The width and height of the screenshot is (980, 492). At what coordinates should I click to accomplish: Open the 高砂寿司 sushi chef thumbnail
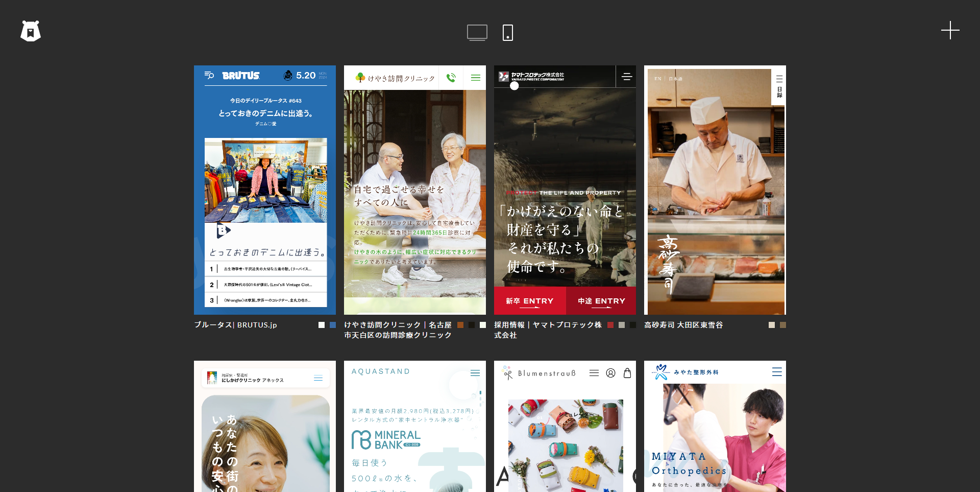[715, 194]
